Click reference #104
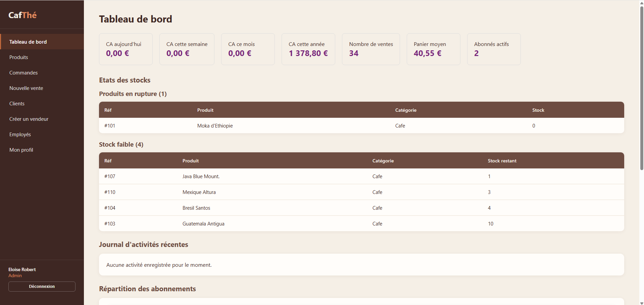 pyautogui.click(x=110, y=208)
